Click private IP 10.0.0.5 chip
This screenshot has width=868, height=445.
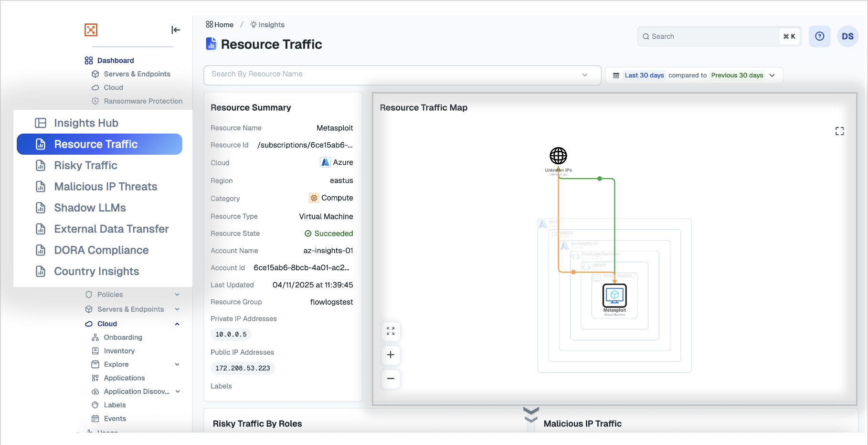pyautogui.click(x=231, y=334)
